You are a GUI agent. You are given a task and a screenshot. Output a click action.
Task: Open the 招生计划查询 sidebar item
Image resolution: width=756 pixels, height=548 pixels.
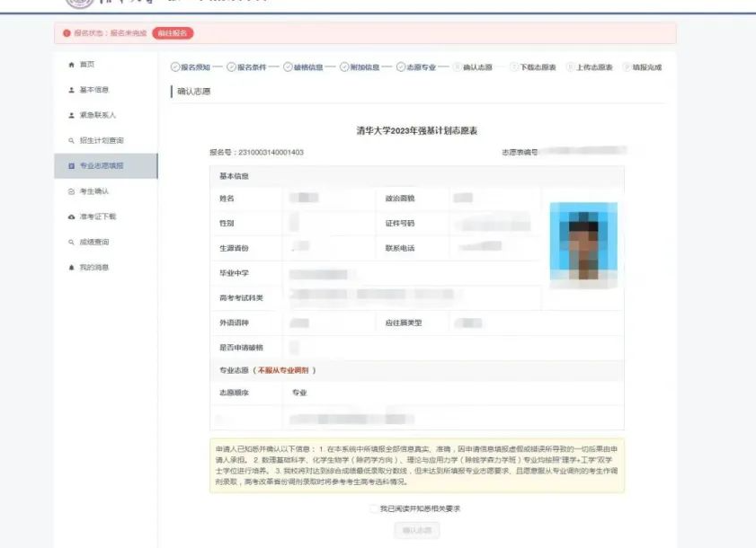coord(106,141)
